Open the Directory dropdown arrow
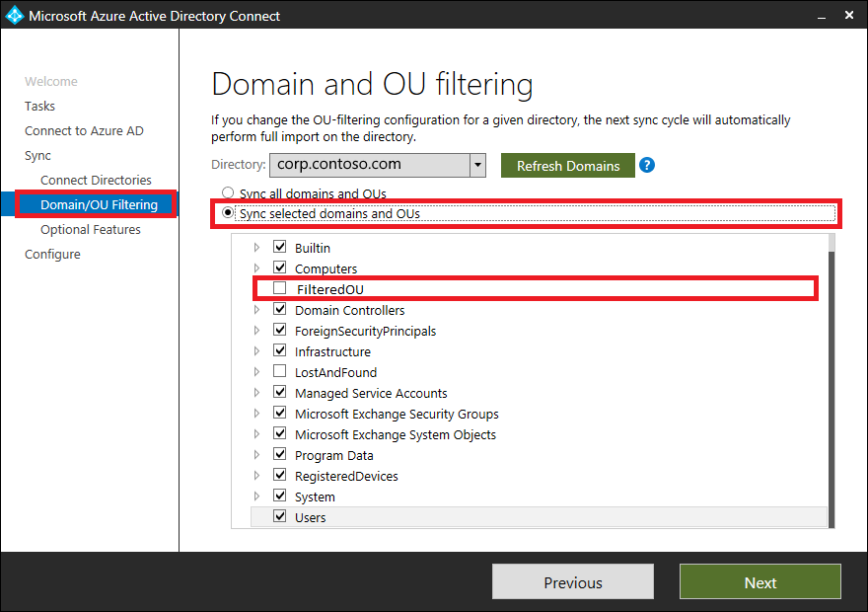The width and height of the screenshot is (868, 612). [x=477, y=165]
